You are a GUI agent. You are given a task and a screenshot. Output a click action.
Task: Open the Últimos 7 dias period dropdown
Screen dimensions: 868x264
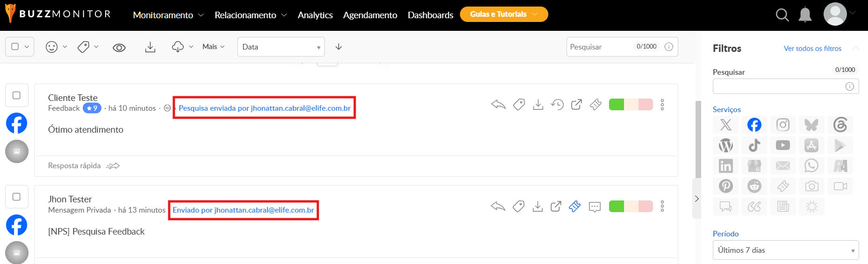point(786,250)
